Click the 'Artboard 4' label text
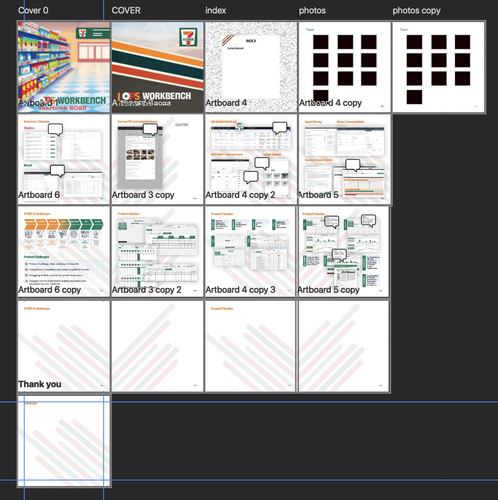This screenshot has height=500, width=498. (226, 103)
